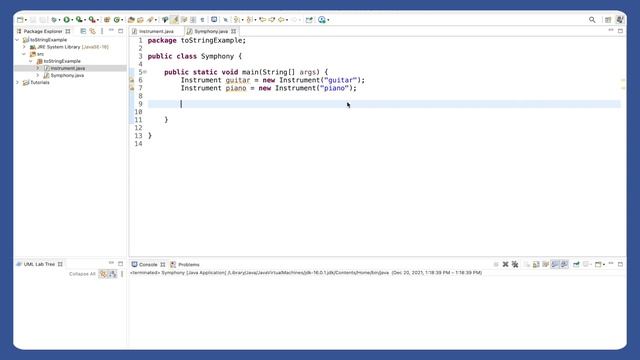Click the Open Perspective icon
The width and height of the screenshot is (640, 360).
pos(608,20)
